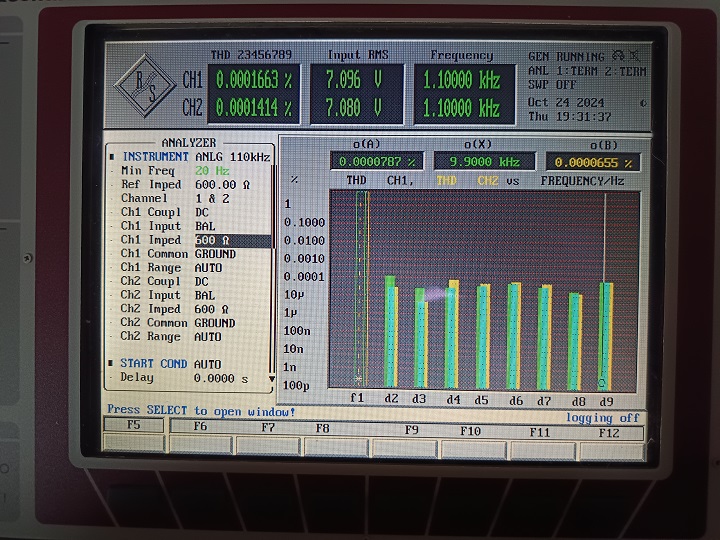
Task: Click the speaker mute icon beside headphones
Action: (635, 57)
